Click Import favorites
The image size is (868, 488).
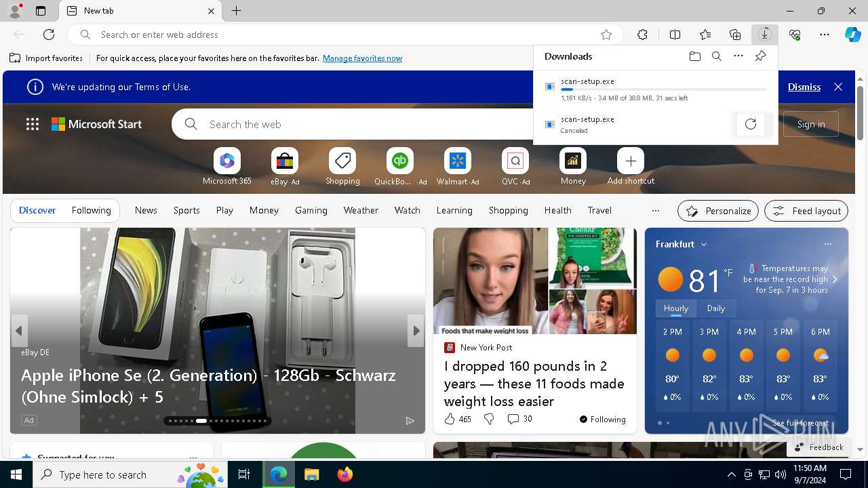pos(46,58)
